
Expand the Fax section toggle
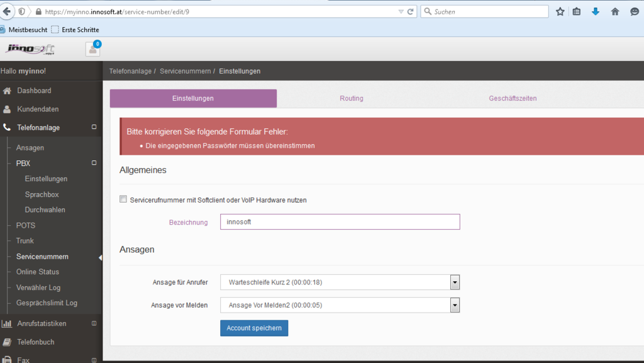click(x=94, y=360)
